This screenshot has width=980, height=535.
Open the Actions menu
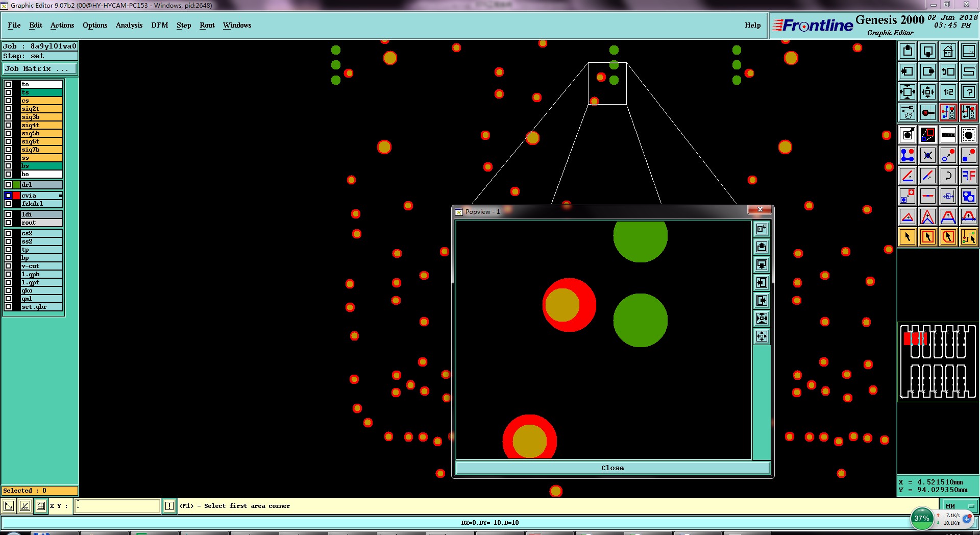pos(62,25)
